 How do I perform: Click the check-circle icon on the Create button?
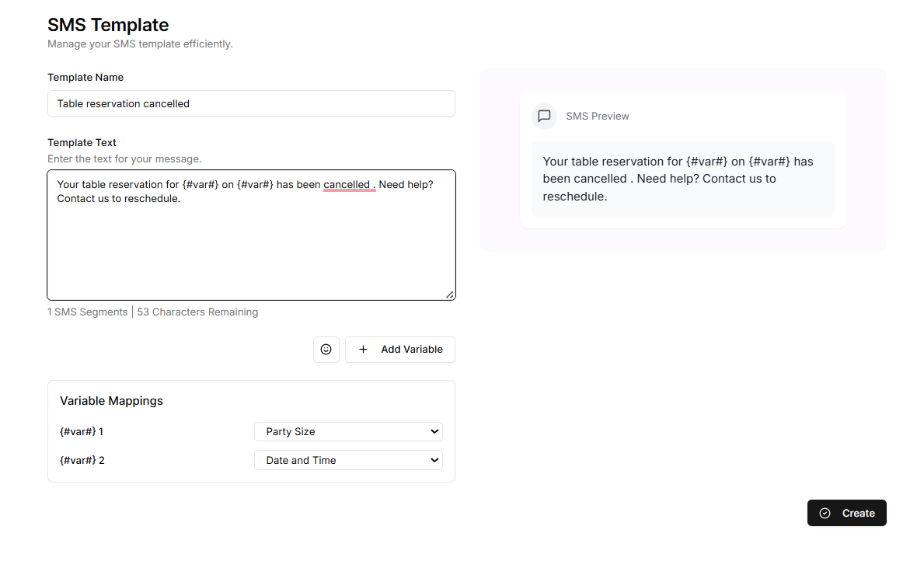(825, 514)
